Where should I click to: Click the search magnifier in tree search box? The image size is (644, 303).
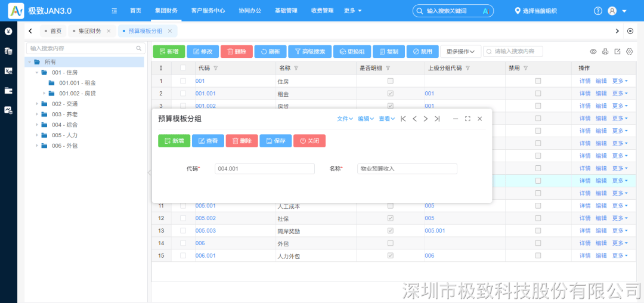139,48
